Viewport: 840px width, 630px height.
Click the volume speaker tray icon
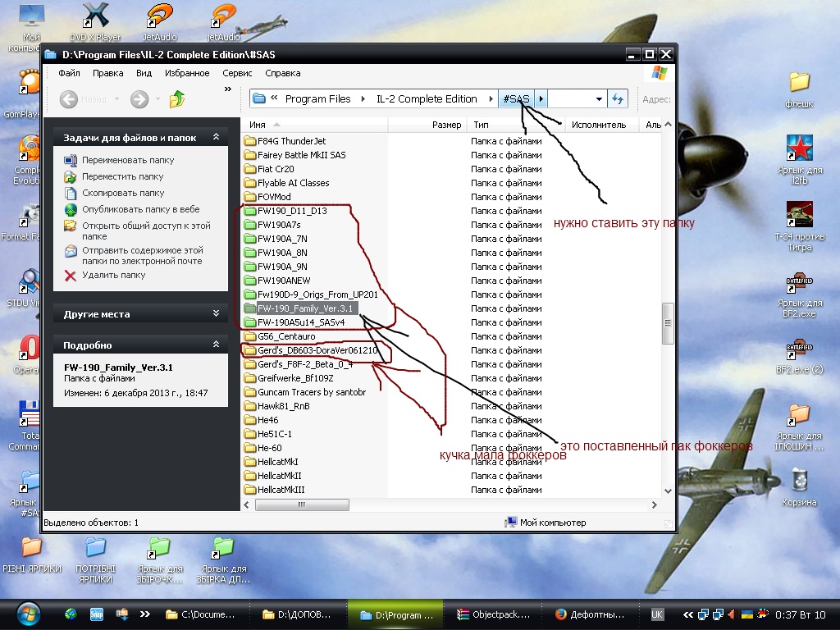click(x=732, y=614)
